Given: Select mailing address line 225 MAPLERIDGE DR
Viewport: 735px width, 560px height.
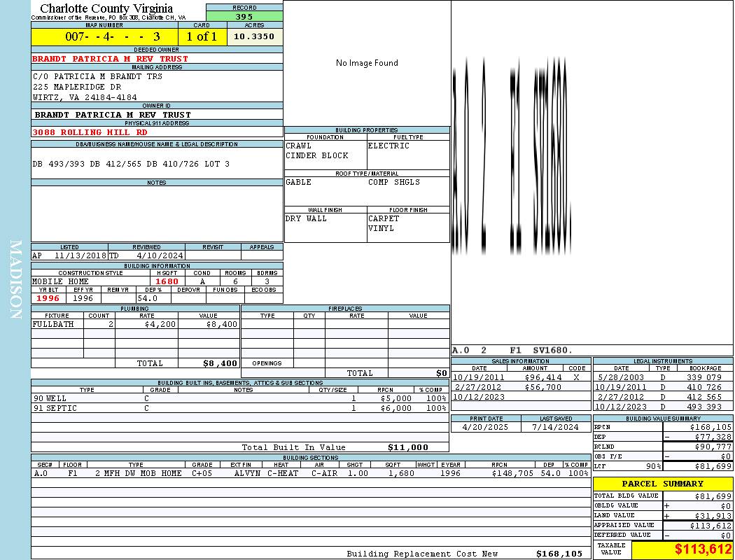Looking at the screenshot, I should pos(77,87).
